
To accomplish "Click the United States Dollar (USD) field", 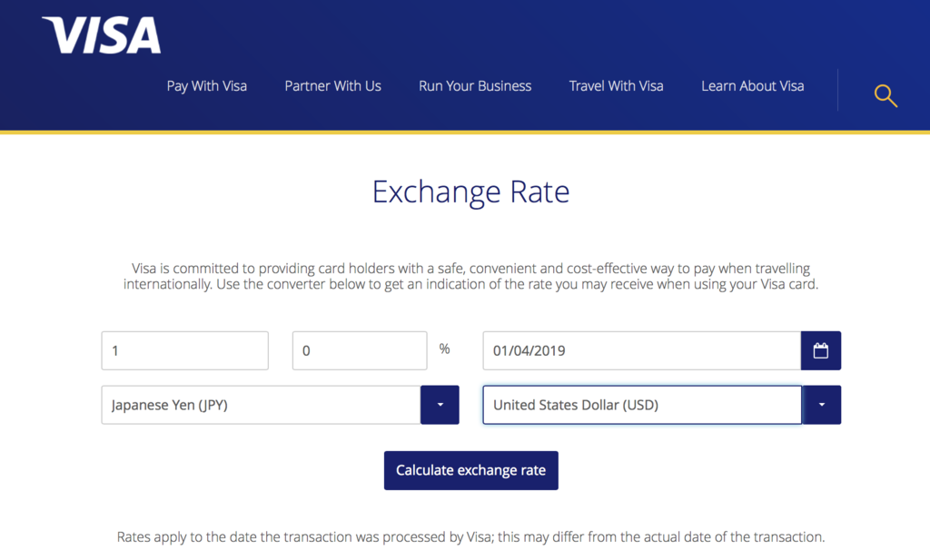I will pyautogui.click(x=642, y=405).
